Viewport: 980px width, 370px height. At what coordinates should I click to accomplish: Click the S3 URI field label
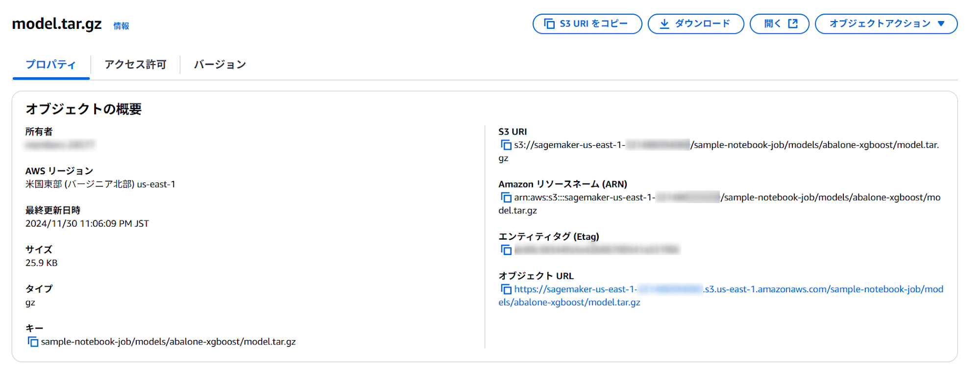[513, 132]
